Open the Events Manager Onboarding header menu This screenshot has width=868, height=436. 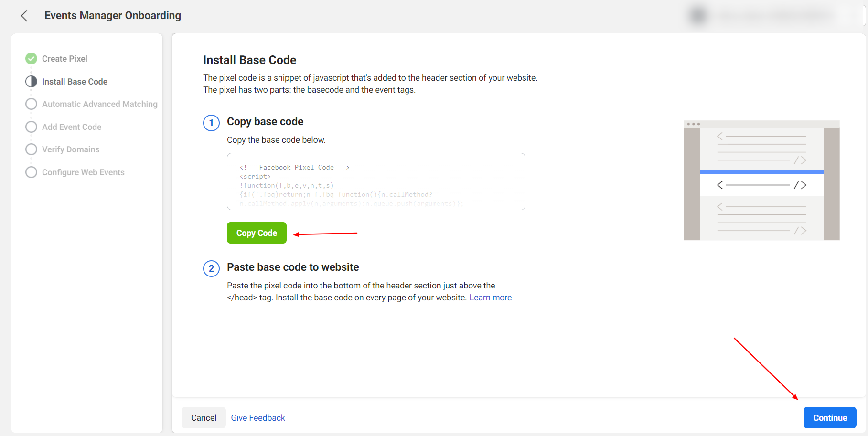(x=112, y=15)
